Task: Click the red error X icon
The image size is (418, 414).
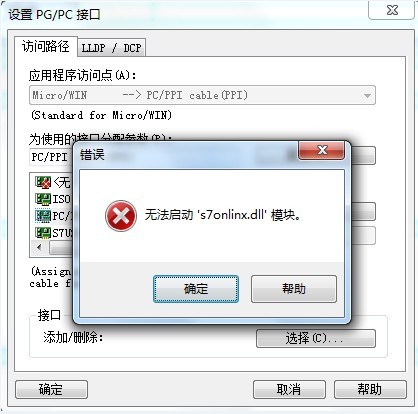Action: click(121, 216)
